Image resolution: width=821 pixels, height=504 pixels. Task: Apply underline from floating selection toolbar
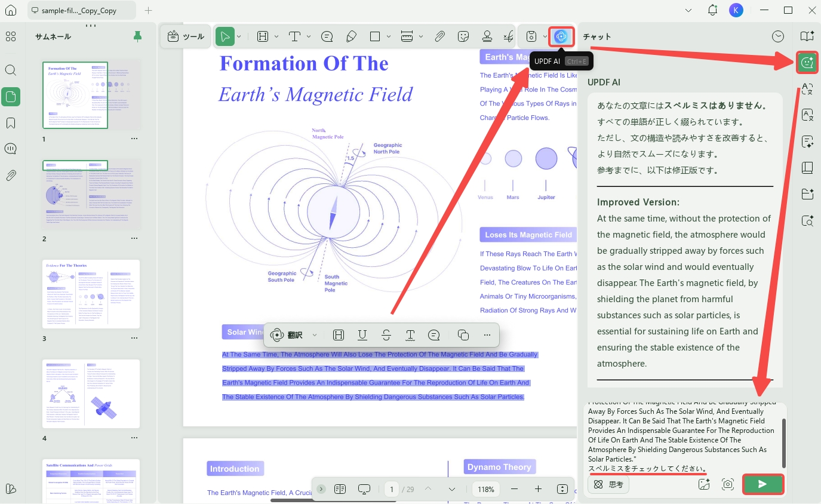tap(362, 335)
